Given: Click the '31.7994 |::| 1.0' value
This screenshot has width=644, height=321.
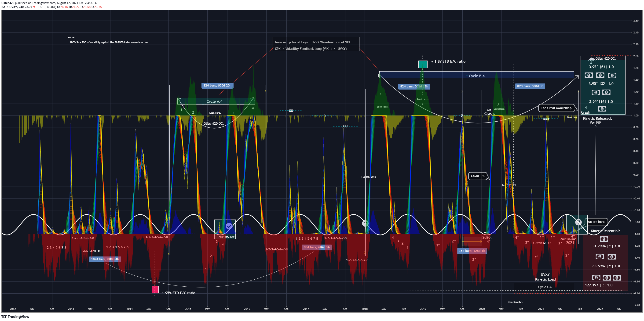Looking at the screenshot, I should [606, 246].
